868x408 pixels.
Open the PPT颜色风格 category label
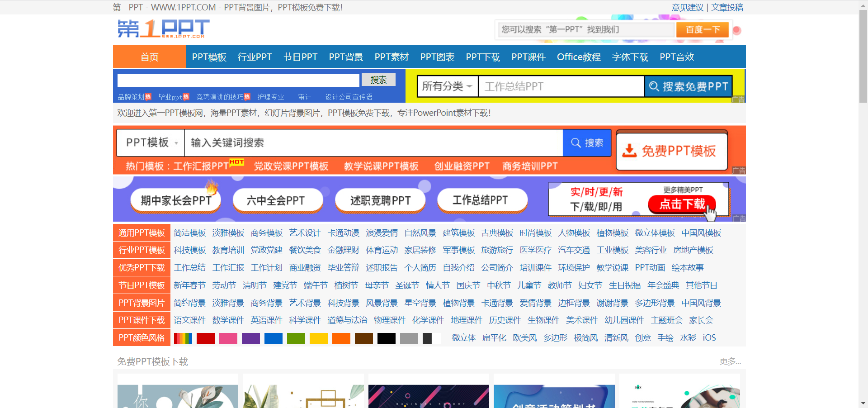point(142,338)
